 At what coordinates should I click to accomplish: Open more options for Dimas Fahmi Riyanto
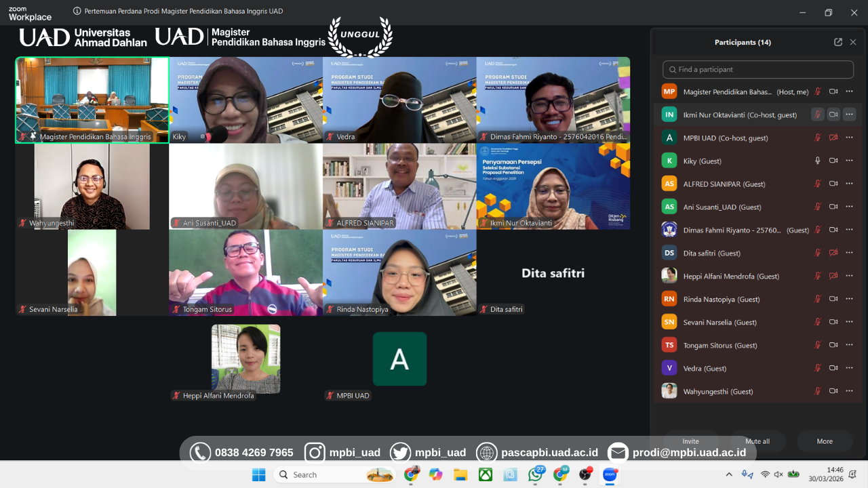pos(849,229)
